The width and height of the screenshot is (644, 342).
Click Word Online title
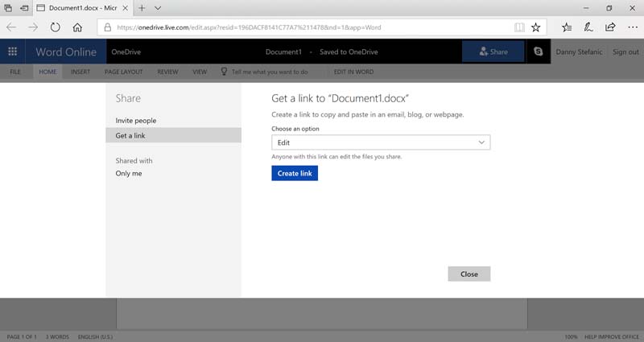coord(66,52)
